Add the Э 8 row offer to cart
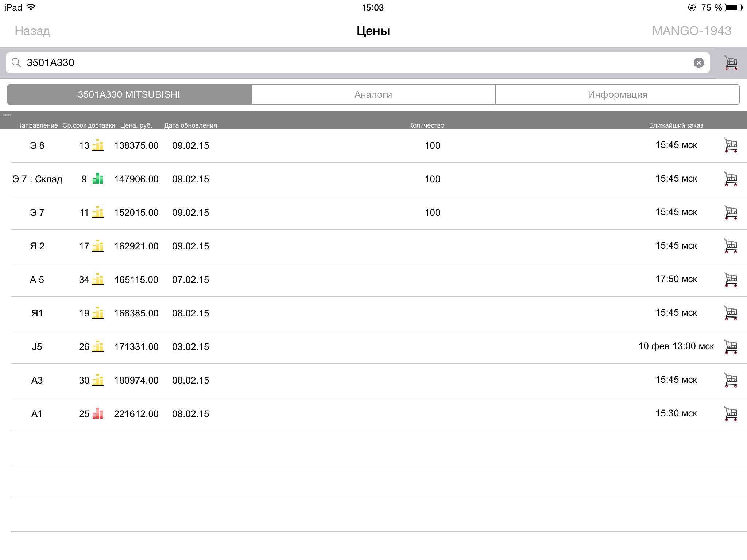This screenshot has height=560, width=747. (x=731, y=145)
